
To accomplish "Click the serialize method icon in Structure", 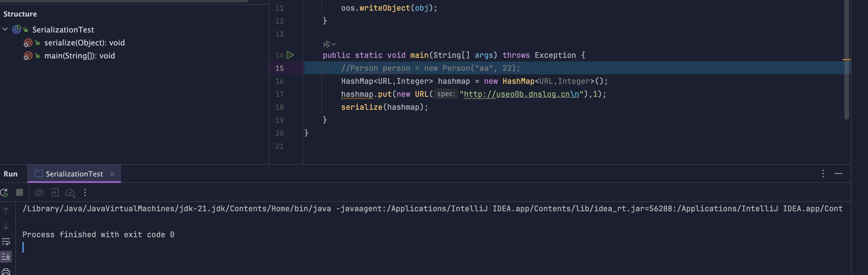I will pyautogui.click(x=28, y=43).
